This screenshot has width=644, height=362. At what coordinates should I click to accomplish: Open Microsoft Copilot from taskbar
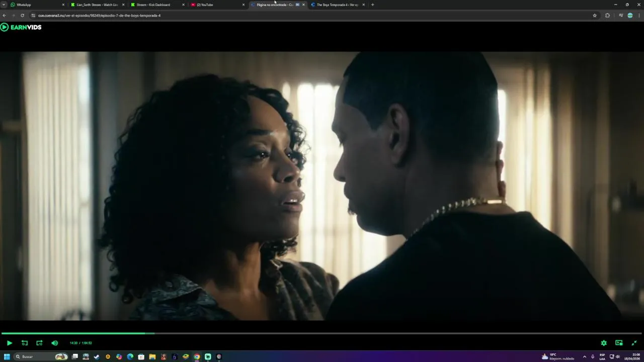point(119,356)
